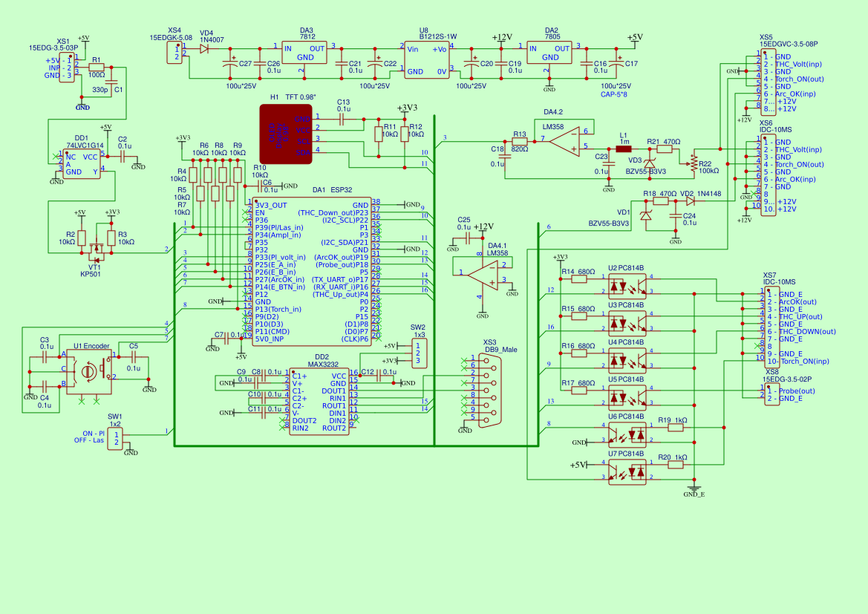
Task: Select the U1 Encoder symbol
Action: (x=88, y=371)
